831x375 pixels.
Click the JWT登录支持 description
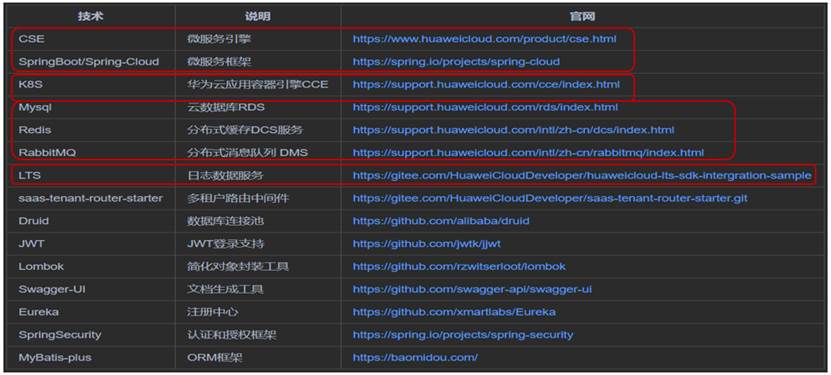tap(226, 244)
